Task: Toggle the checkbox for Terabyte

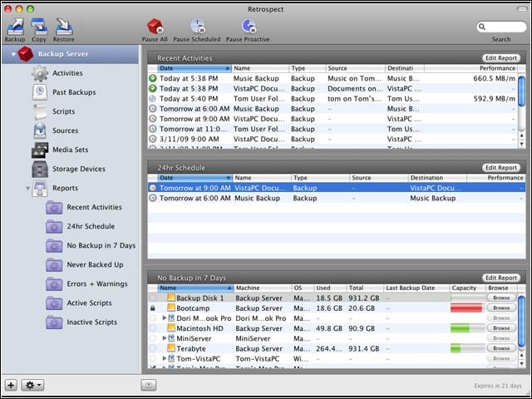Action: (x=153, y=348)
